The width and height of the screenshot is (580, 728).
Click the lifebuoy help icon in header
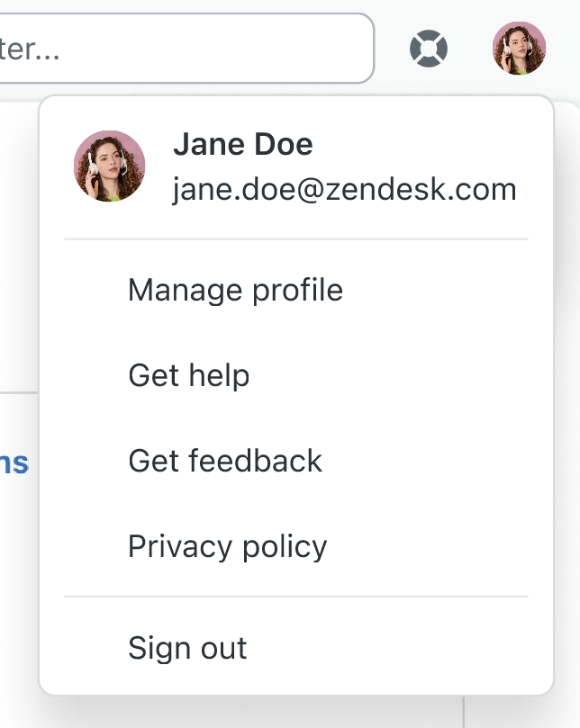point(429,49)
